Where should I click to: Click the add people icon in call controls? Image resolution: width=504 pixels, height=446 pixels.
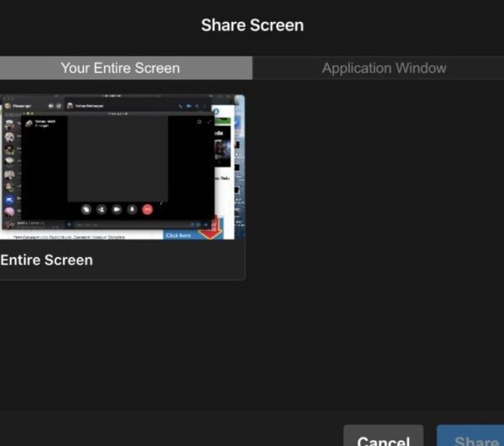click(x=101, y=209)
